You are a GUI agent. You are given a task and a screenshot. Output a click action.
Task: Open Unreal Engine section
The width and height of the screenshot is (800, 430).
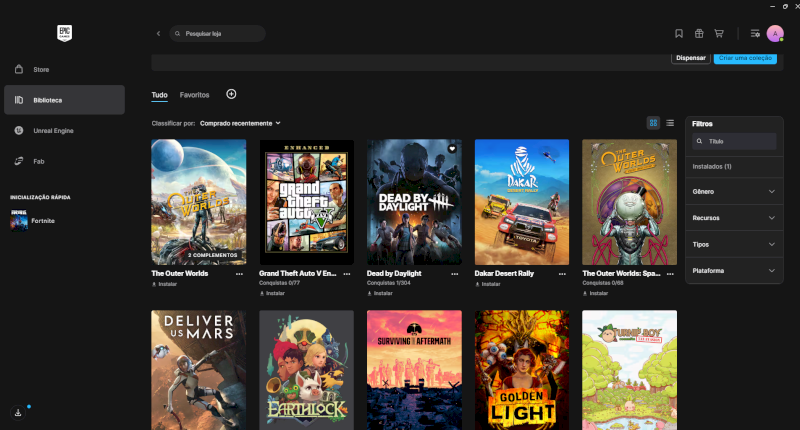click(64, 131)
